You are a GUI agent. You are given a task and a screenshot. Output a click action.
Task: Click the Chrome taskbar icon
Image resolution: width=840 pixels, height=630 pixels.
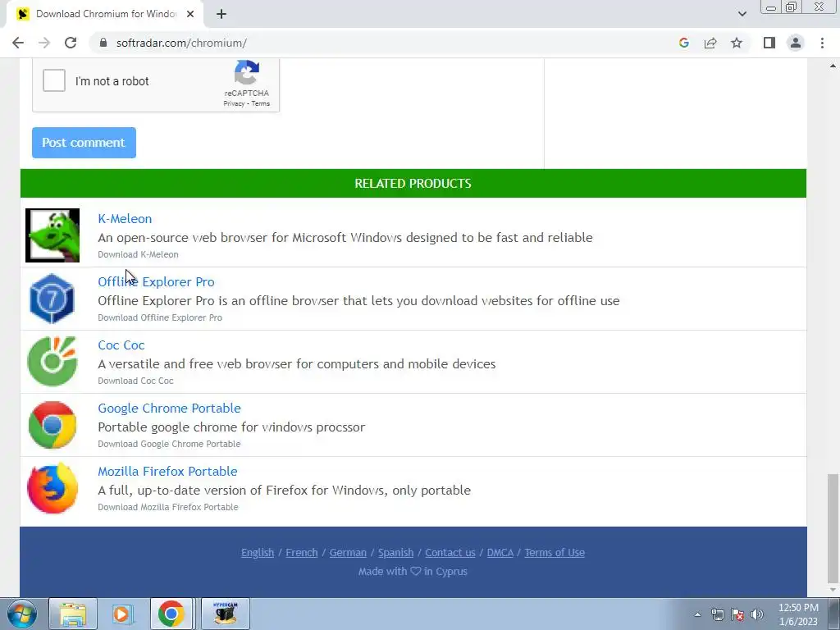tap(171, 614)
